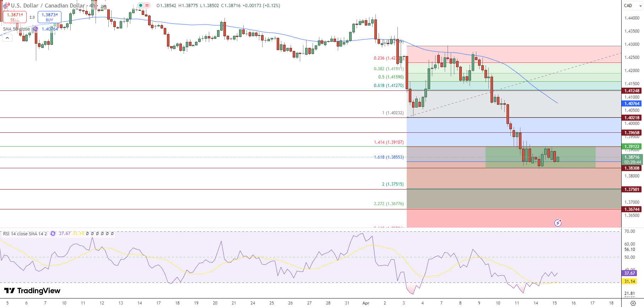The image size is (644, 307).
Task: Click the 0.618 (1.41270) Fibonacci label
Action: tap(389, 86)
